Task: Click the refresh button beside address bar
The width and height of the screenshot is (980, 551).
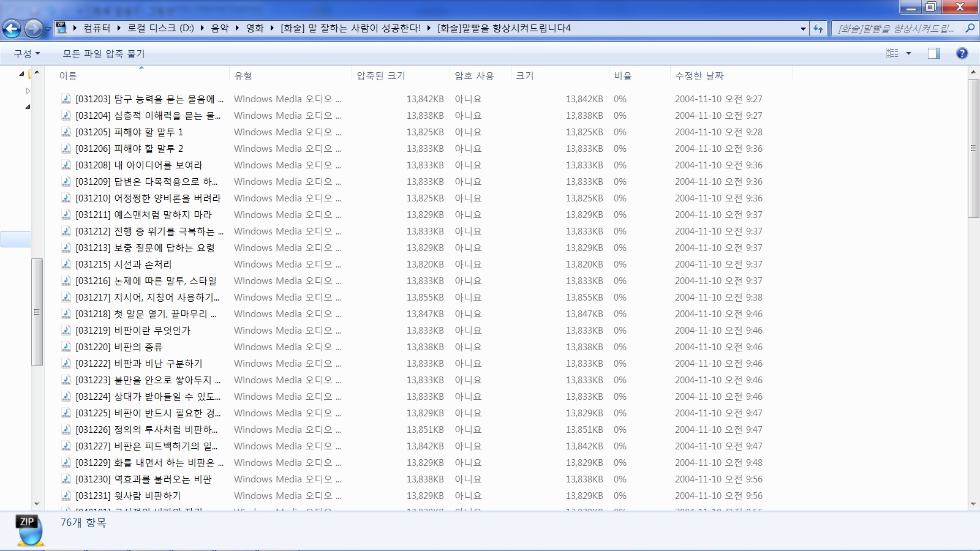Action: click(x=818, y=28)
